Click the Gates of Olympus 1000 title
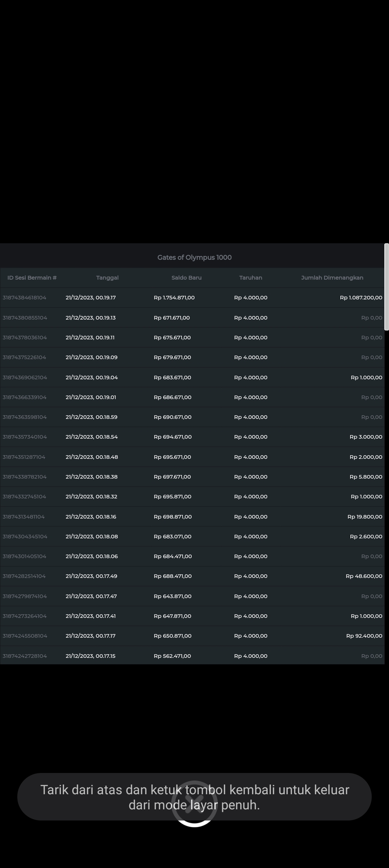 tap(194, 257)
